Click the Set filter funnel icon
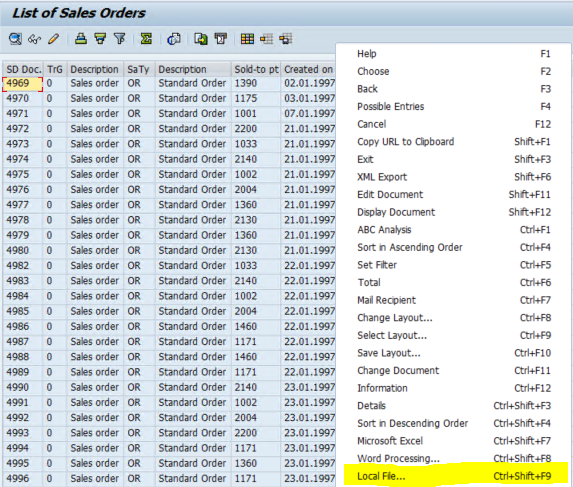The image size is (573, 487). [x=119, y=38]
